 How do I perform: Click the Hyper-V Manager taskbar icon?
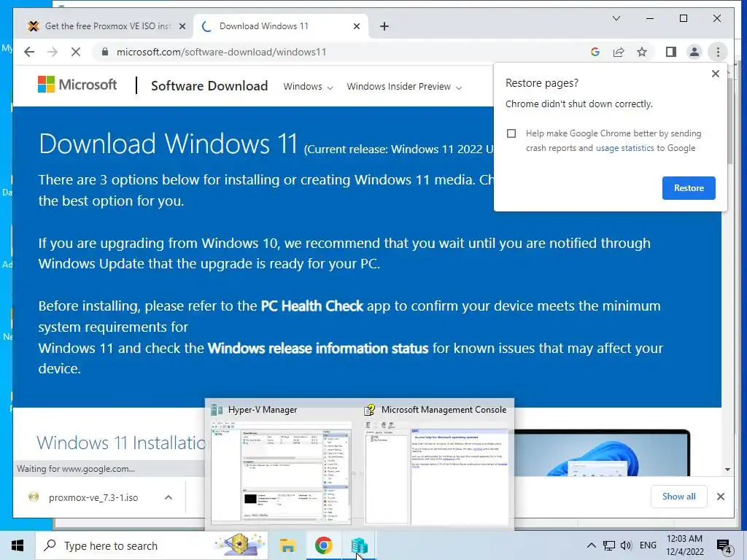[359, 545]
